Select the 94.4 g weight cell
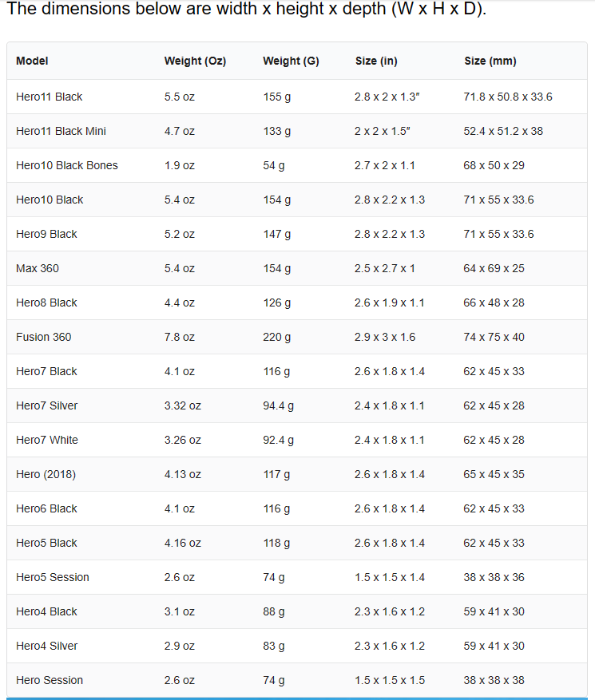 click(x=278, y=405)
